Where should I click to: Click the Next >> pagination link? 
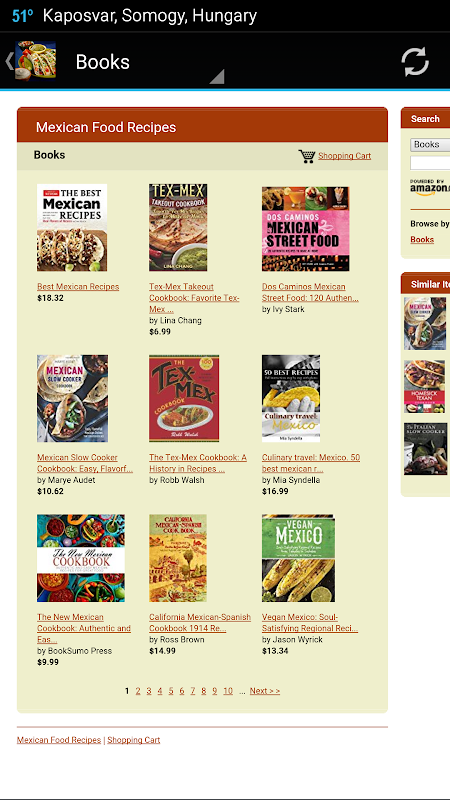coord(265,691)
